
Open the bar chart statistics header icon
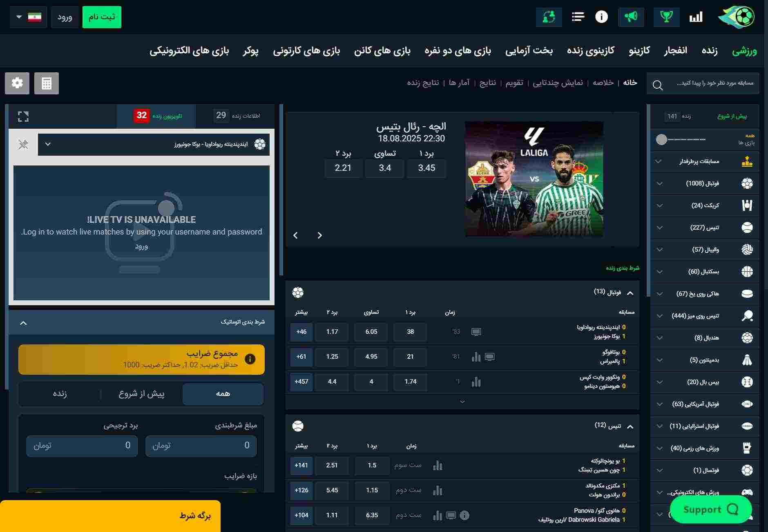(x=696, y=17)
